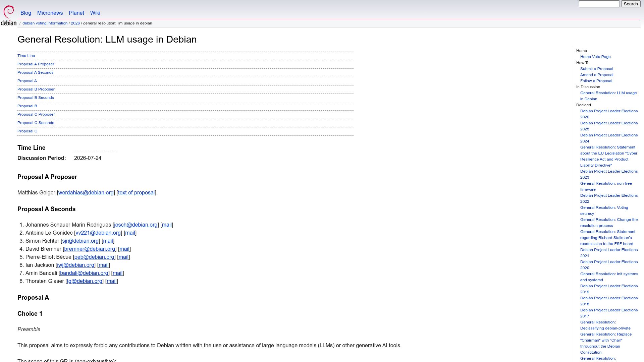
Task: Click the 2026-07-24 discussion period date
Action: pyautogui.click(x=88, y=158)
